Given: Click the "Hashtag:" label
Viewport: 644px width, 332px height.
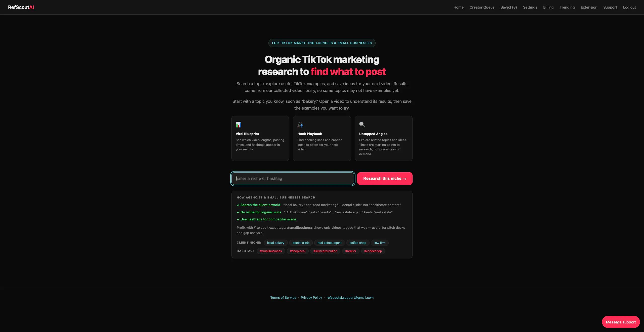Looking at the screenshot, I should (x=245, y=251).
